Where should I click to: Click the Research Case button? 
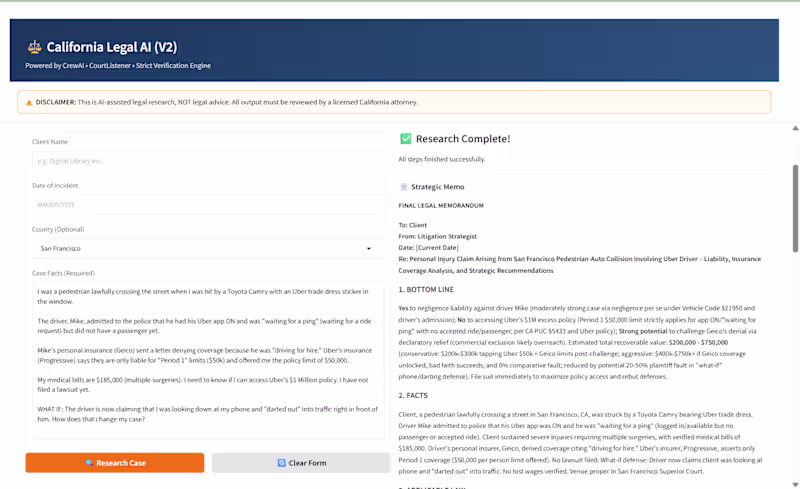(115, 463)
